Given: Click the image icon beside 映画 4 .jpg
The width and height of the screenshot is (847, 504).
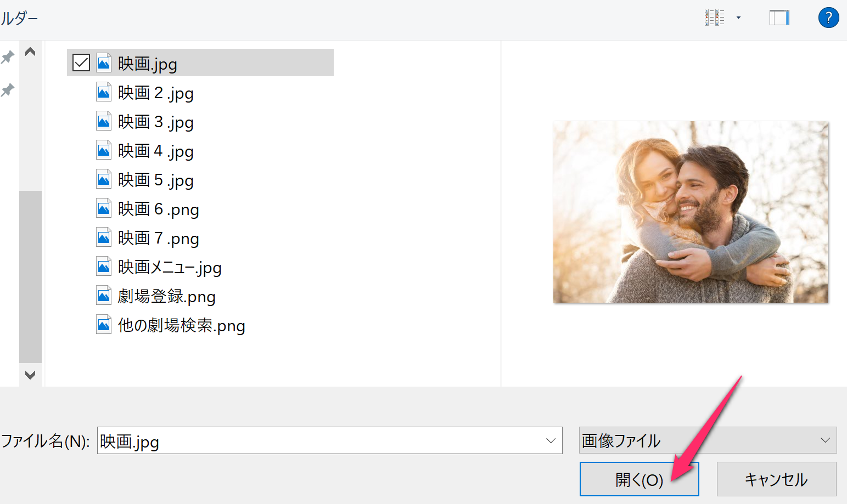Looking at the screenshot, I should [x=104, y=150].
